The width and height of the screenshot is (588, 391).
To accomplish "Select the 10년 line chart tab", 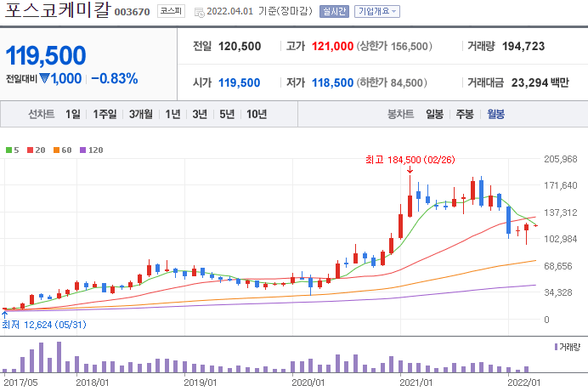I will 257,114.
